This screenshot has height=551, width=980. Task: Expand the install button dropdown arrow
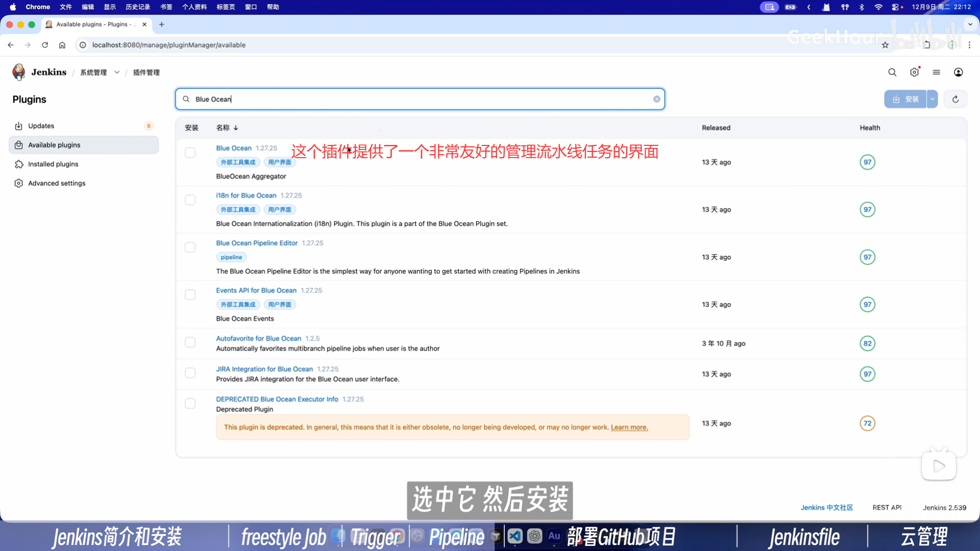tap(932, 99)
